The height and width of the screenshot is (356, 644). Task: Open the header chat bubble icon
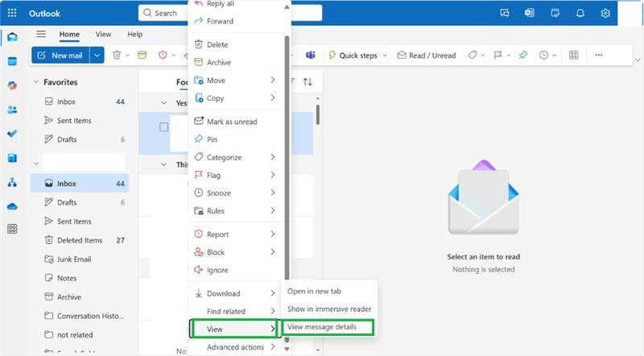(x=505, y=13)
